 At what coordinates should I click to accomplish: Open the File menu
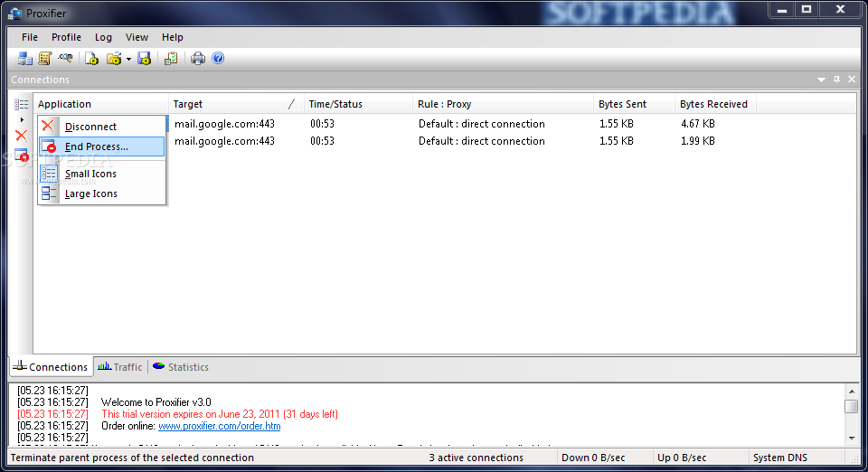coord(30,37)
